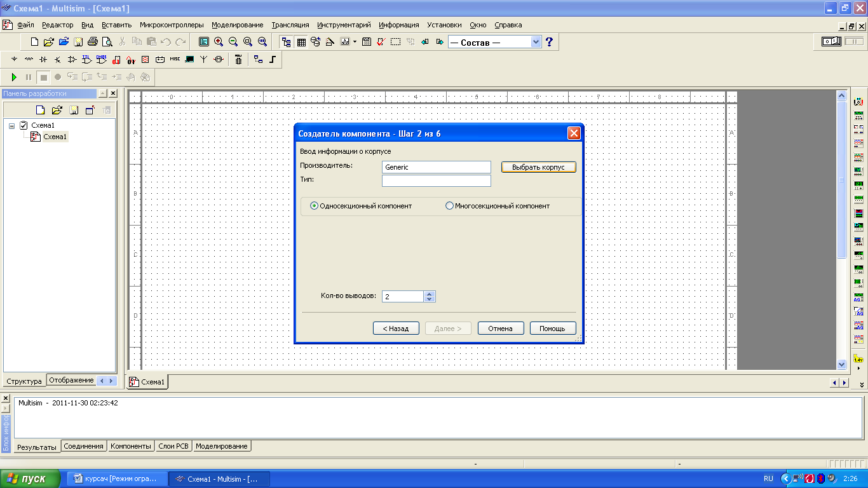The image size is (868, 488).
Task: Switch to the Слои PCB tab
Action: point(173,446)
